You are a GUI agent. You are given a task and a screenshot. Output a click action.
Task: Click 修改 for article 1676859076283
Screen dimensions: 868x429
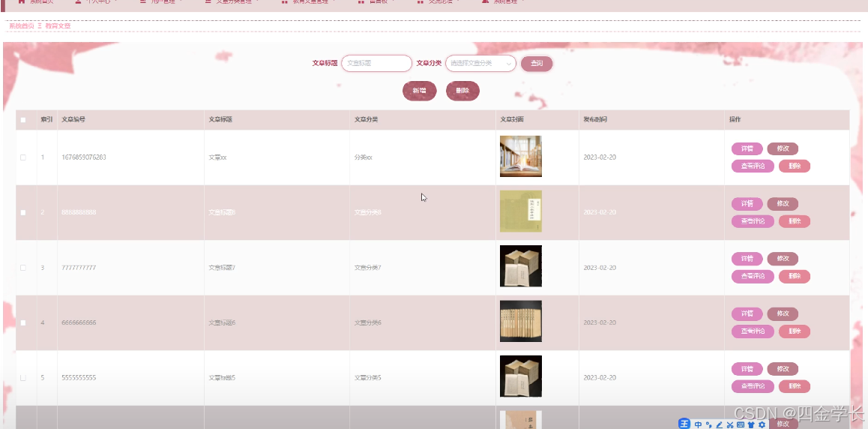pyautogui.click(x=783, y=148)
